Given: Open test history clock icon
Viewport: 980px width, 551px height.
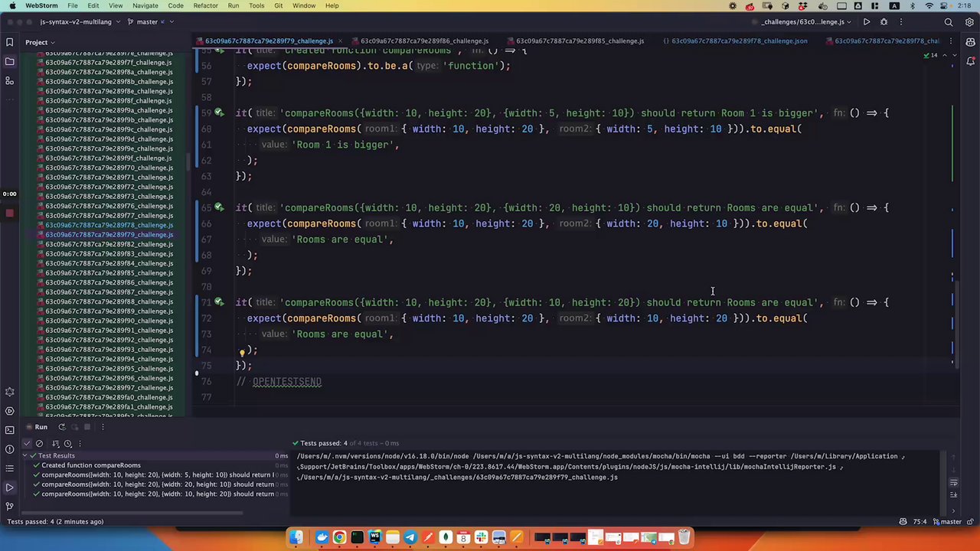Looking at the screenshot, I should 68,444.
